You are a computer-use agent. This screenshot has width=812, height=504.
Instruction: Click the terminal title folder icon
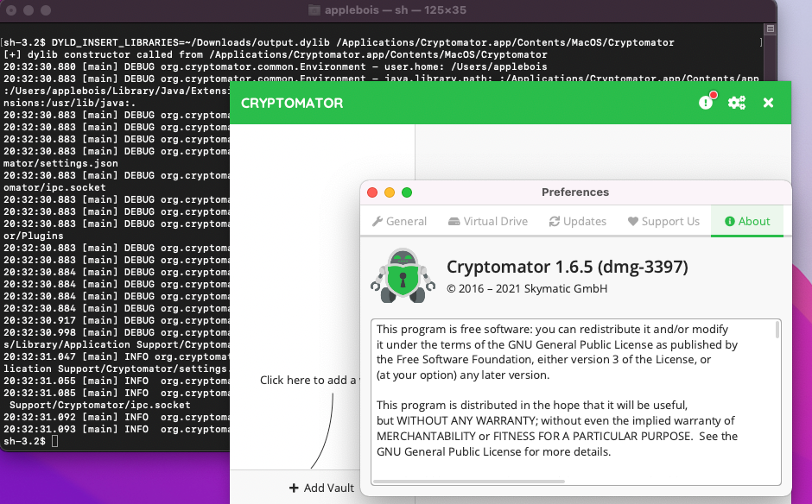click(314, 9)
